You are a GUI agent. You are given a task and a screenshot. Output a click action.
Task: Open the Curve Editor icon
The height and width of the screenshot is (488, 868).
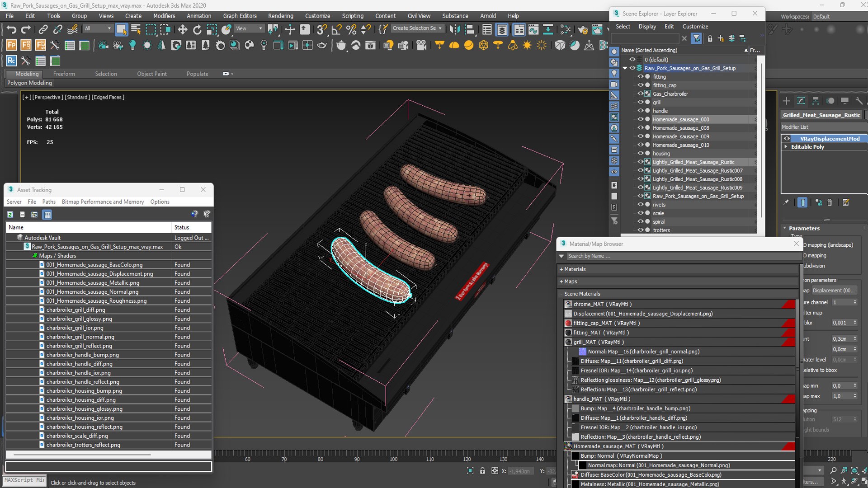coord(533,30)
